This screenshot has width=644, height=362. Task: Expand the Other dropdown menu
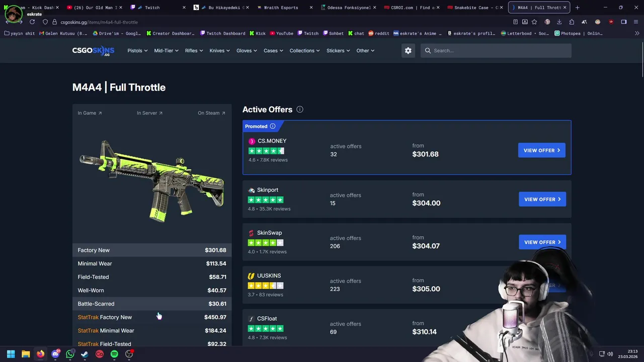pyautogui.click(x=365, y=51)
